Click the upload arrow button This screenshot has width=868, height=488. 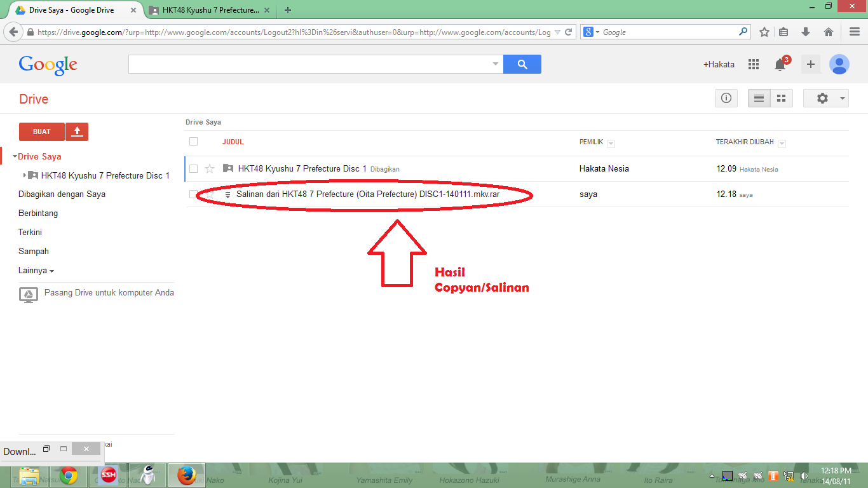tap(77, 132)
